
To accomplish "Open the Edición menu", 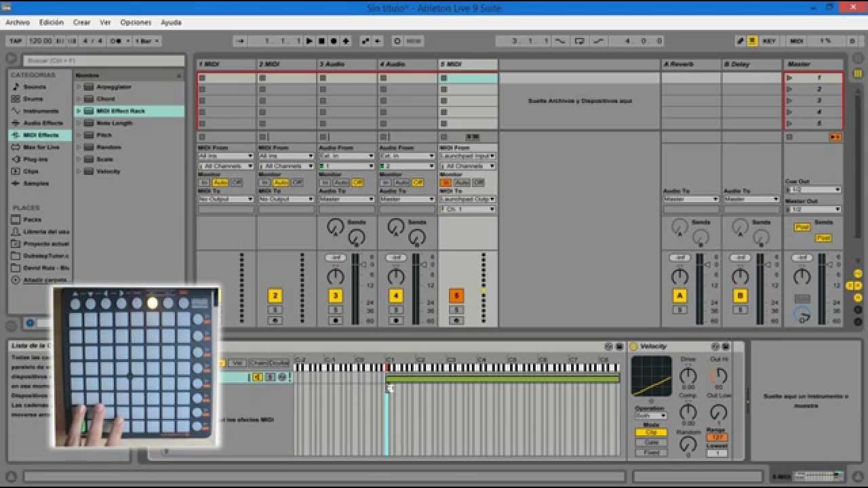I will (52, 22).
